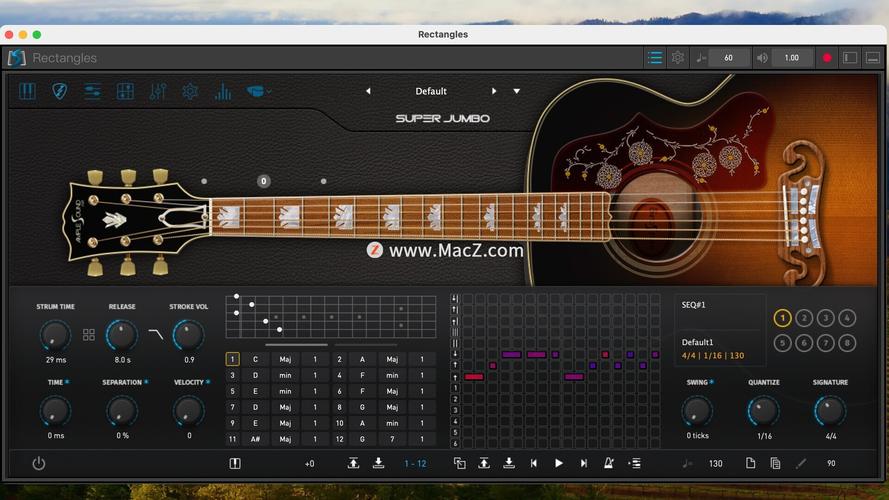This screenshot has width=889, height=500.
Task: Open the mixer faders icon
Action: coord(158,92)
